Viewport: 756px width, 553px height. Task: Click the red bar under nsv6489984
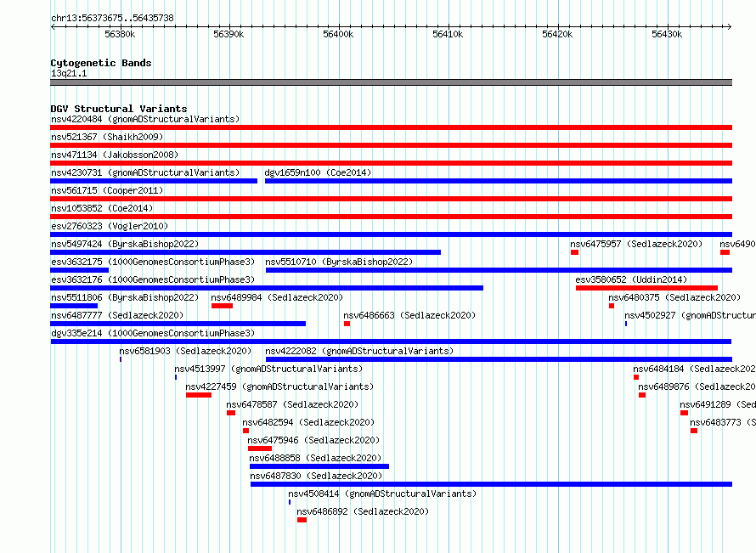(x=222, y=306)
